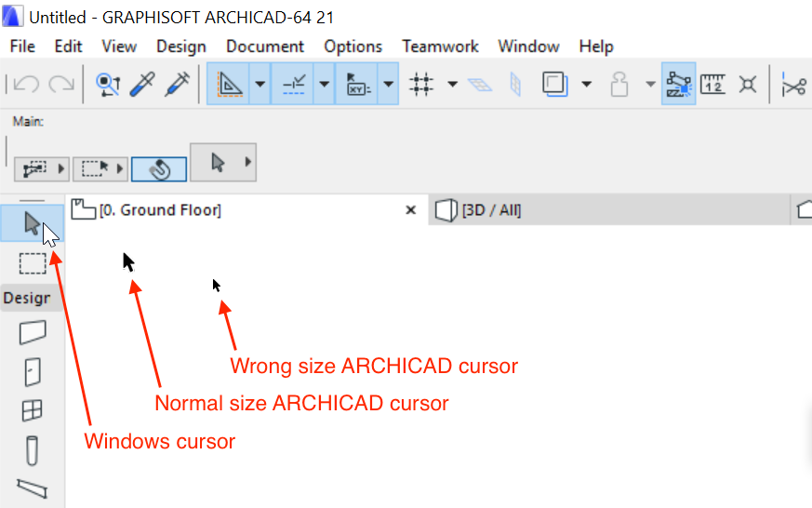Screen dimensions: 812x508
Task: Expand the Snap Guides dropdown arrow
Action: [x=325, y=84]
